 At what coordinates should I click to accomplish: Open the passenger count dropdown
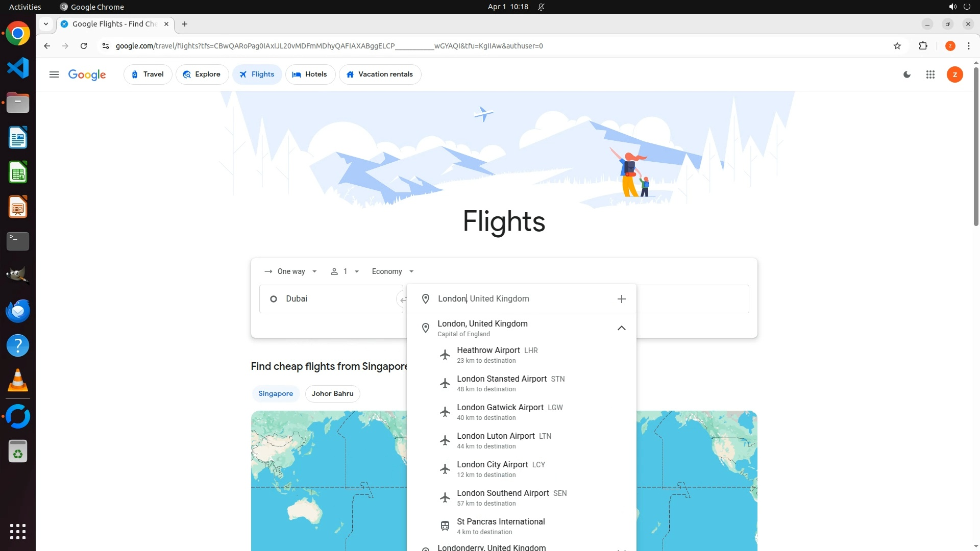(x=345, y=271)
